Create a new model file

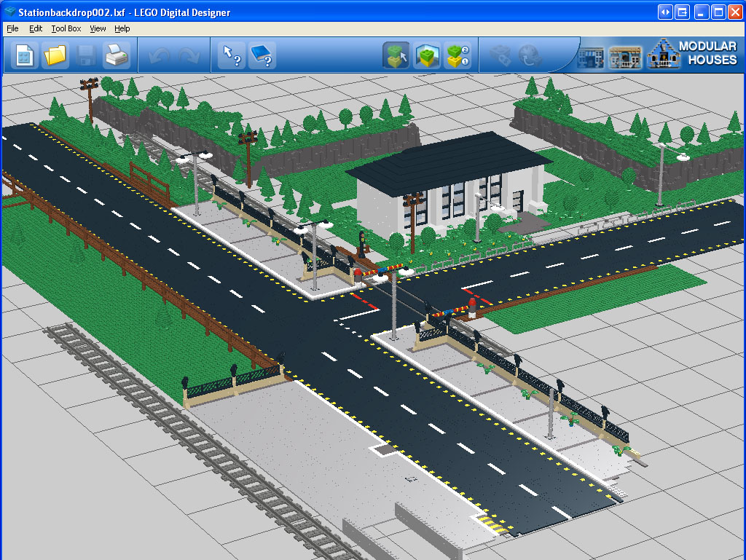(24, 55)
